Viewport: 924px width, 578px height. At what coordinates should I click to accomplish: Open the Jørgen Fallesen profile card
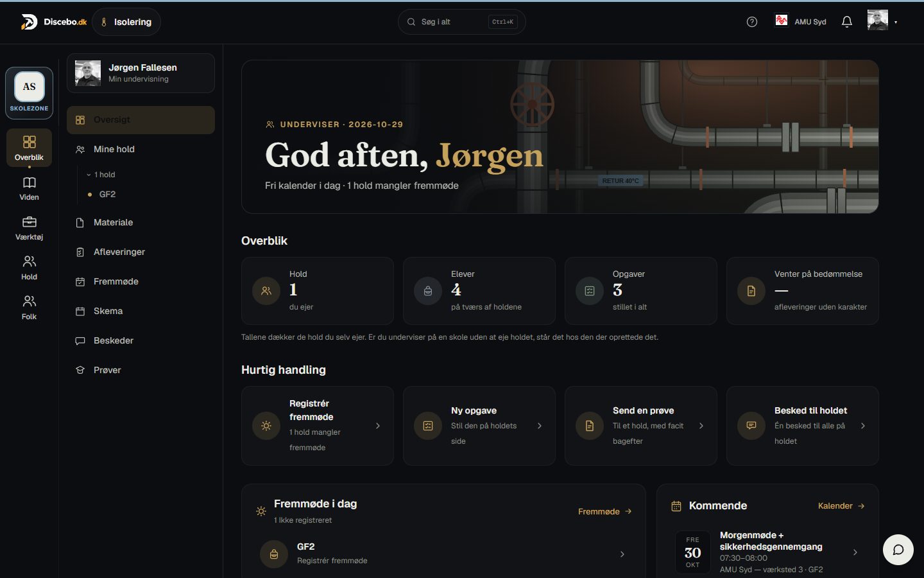coord(141,73)
